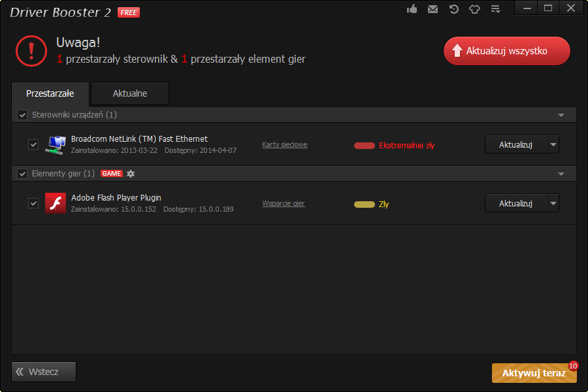The width and height of the screenshot is (588, 392).
Task: Click the Dostępny: 15.0.0.189 version text
Action: coord(199,209)
